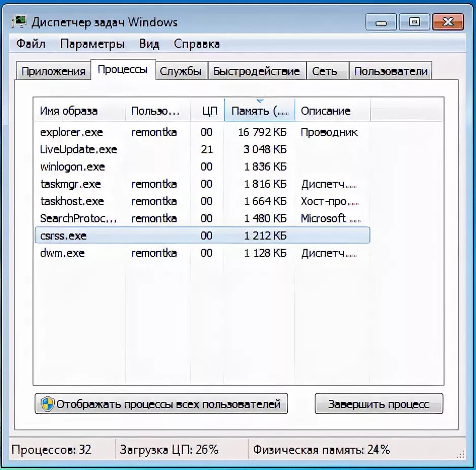This screenshot has height=470, width=476.
Task: Click CPU value 21 of LiveUpdate.exe
Action: [207, 149]
